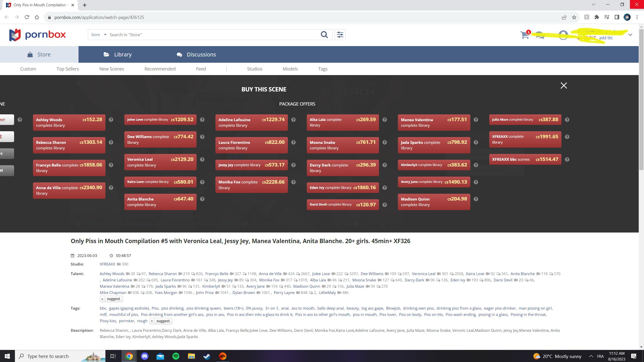Viewport: 644px width, 362px height.
Task: Close the Buy This Scene overlay
Action: pyautogui.click(x=564, y=86)
